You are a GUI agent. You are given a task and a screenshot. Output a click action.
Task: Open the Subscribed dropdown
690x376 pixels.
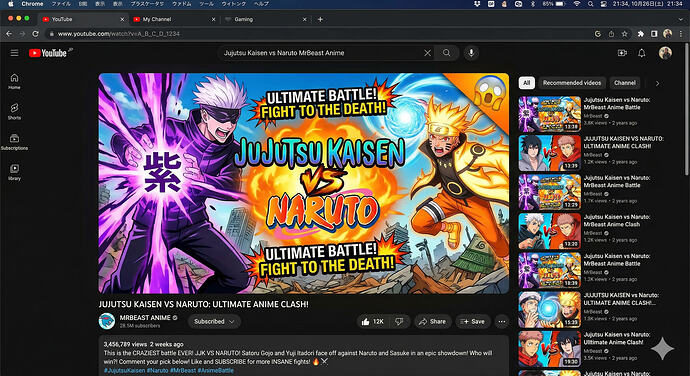click(214, 321)
